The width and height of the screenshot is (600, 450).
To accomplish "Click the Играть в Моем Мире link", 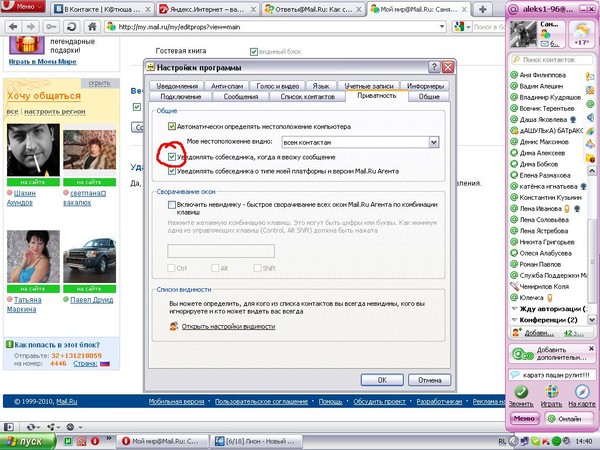I will pos(42,62).
